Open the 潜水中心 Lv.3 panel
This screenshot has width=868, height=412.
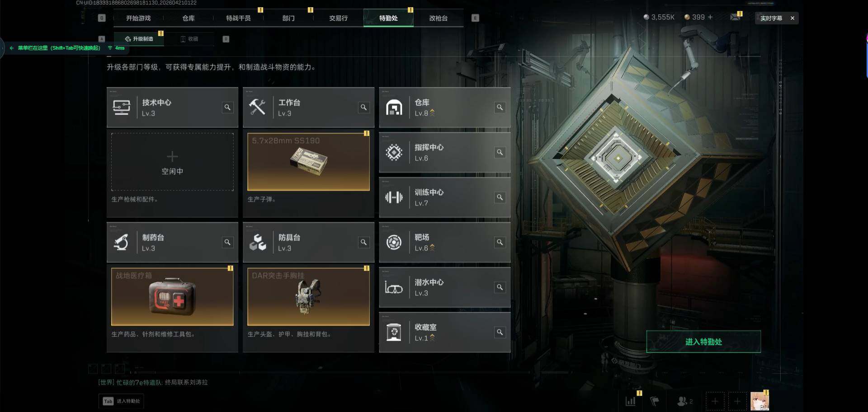(x=445, y=287)
